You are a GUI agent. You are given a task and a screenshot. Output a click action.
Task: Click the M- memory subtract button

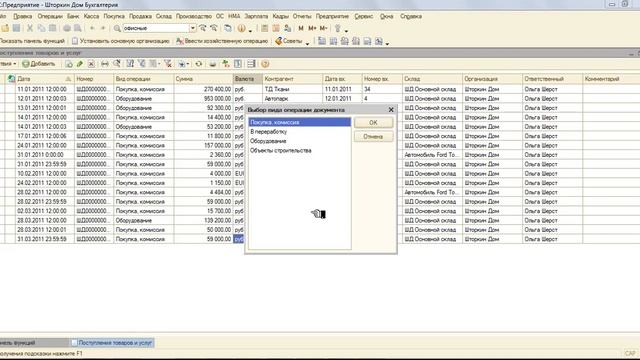pos(324,28)
